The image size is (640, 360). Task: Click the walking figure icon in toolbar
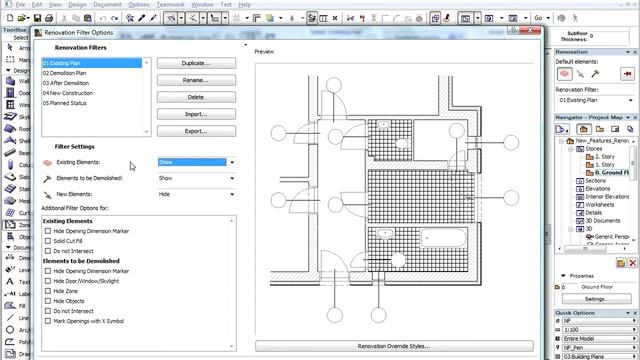(575, 18)
